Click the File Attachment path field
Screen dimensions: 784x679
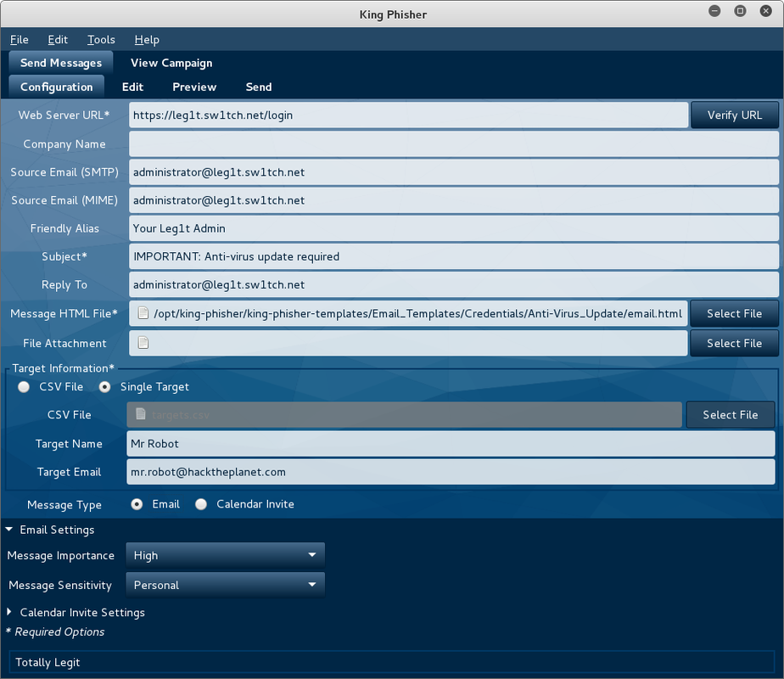pyautogui.click(x=408, y=343)
